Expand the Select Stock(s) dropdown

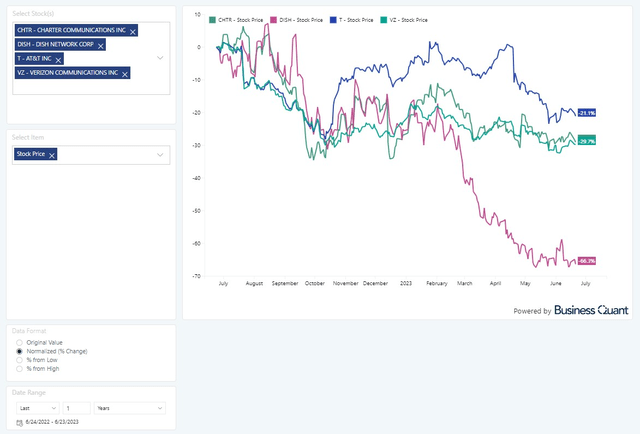160,58
